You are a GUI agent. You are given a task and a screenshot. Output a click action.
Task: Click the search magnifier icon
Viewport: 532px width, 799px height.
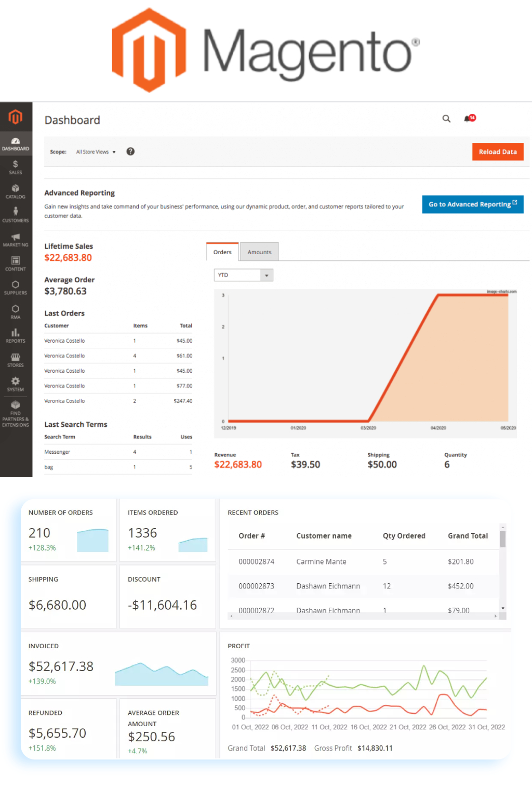click(446, 119)
